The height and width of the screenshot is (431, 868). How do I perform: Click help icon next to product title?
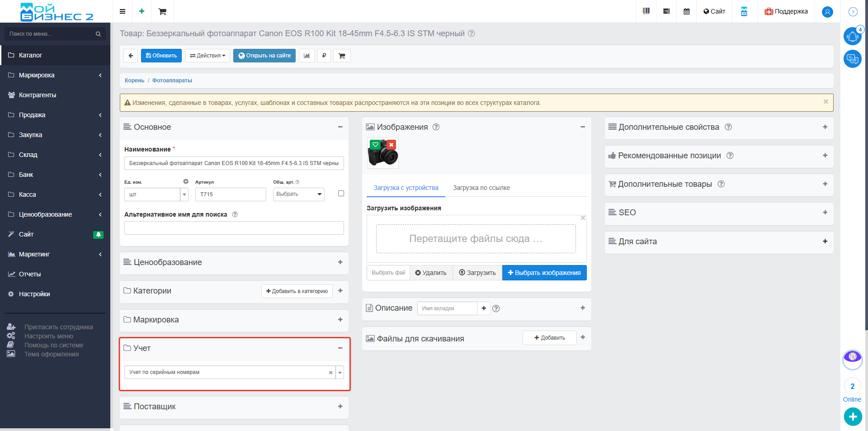click(x=471, y=33)
